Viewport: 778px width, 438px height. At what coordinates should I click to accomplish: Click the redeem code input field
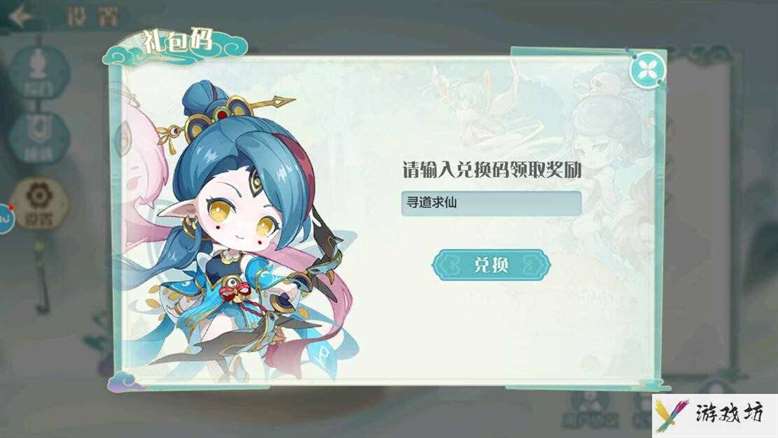click(x=491, y=203)
